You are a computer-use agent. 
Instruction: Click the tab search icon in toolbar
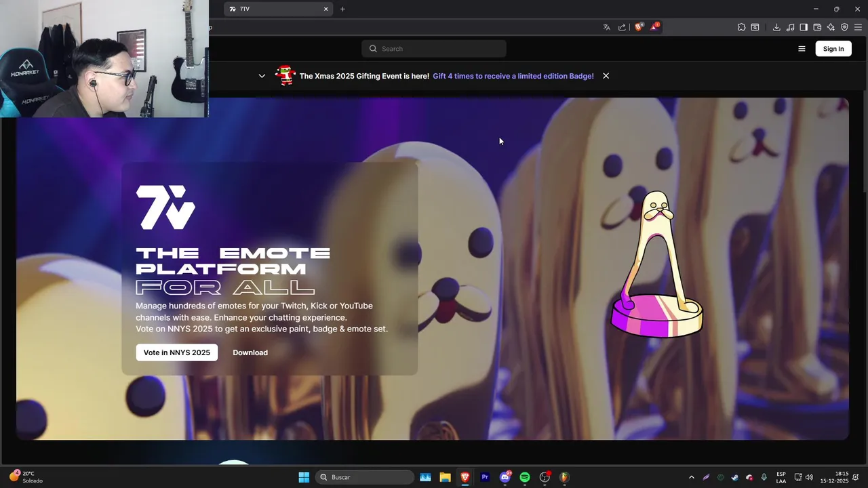pos(755,27)
